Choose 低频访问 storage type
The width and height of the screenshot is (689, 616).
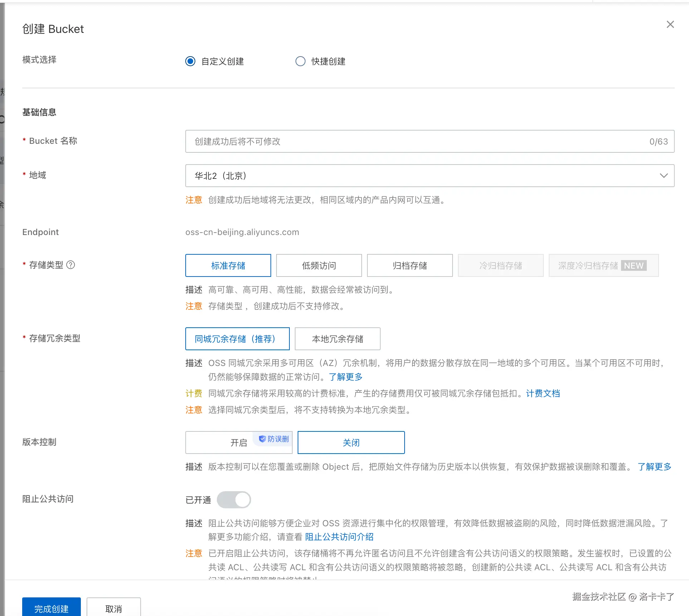click(319, 265)
